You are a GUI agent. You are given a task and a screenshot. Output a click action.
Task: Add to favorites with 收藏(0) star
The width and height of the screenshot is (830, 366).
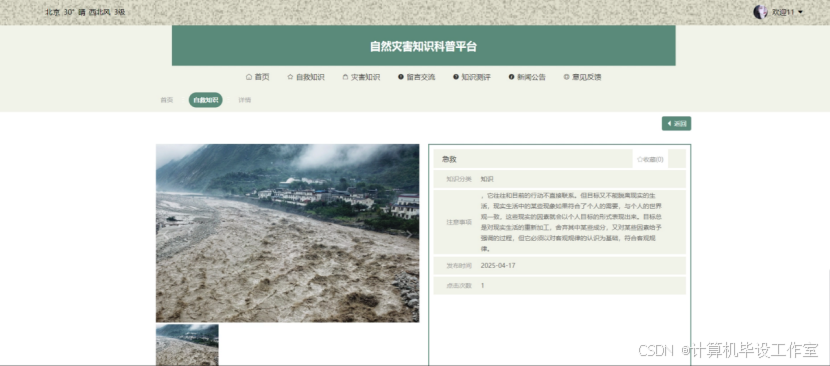[x=650, y=159]
